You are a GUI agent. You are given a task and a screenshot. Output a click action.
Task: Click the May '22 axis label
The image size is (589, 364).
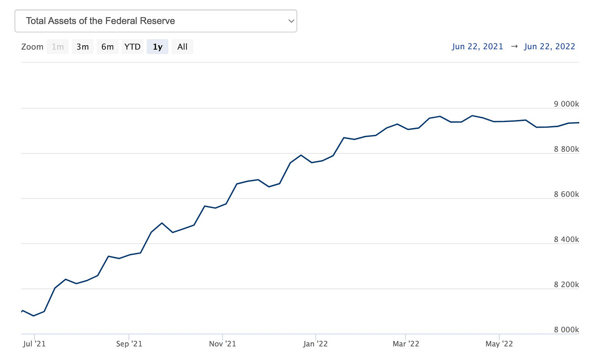499,344
